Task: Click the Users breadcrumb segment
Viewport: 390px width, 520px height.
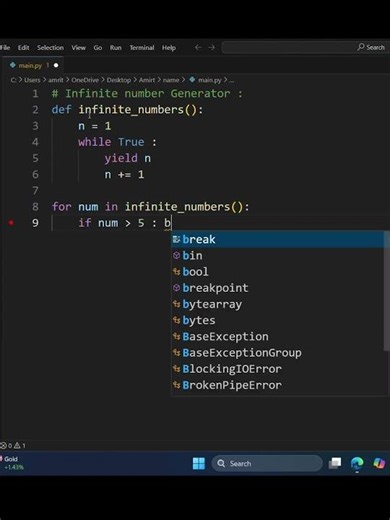Action: [32, 80]
